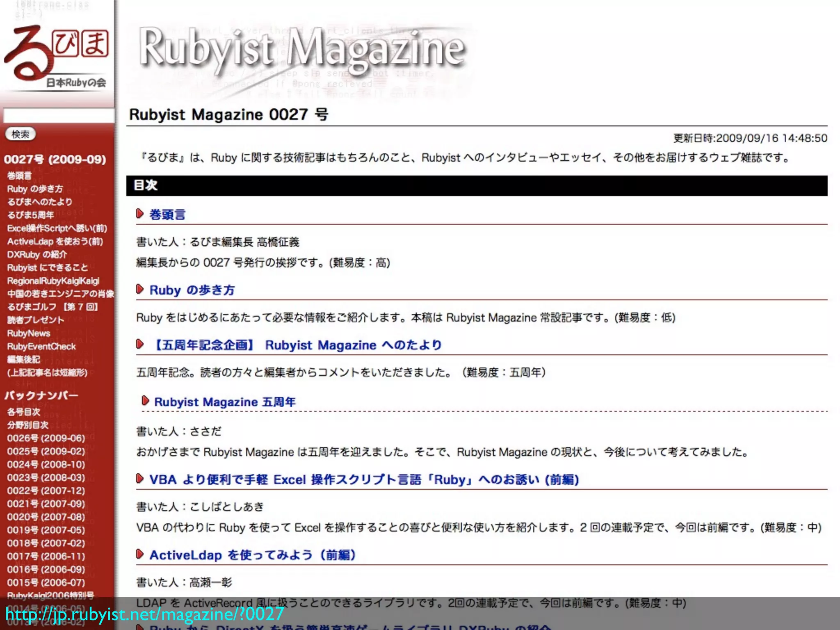Focus the sidebar search input field

(x=58, y=115)
